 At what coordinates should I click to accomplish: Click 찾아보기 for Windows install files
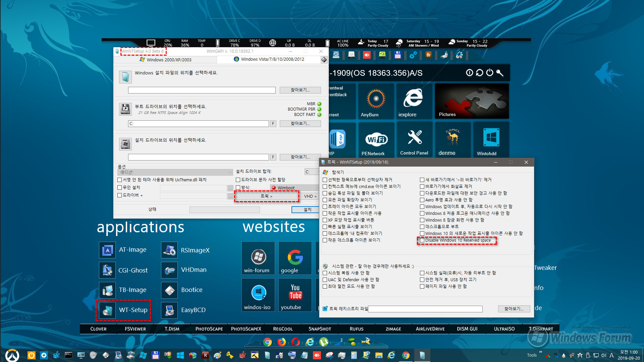point(300,90)
